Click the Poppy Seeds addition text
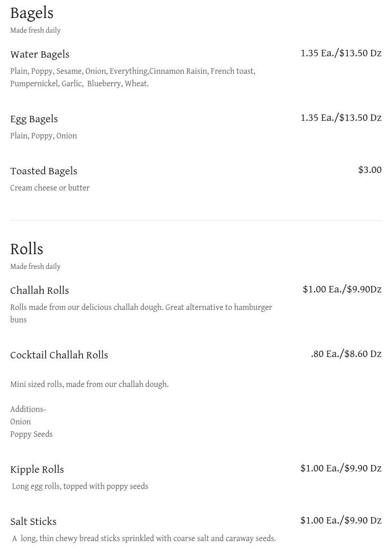392x548 pixels. click(x=31, y=435)
